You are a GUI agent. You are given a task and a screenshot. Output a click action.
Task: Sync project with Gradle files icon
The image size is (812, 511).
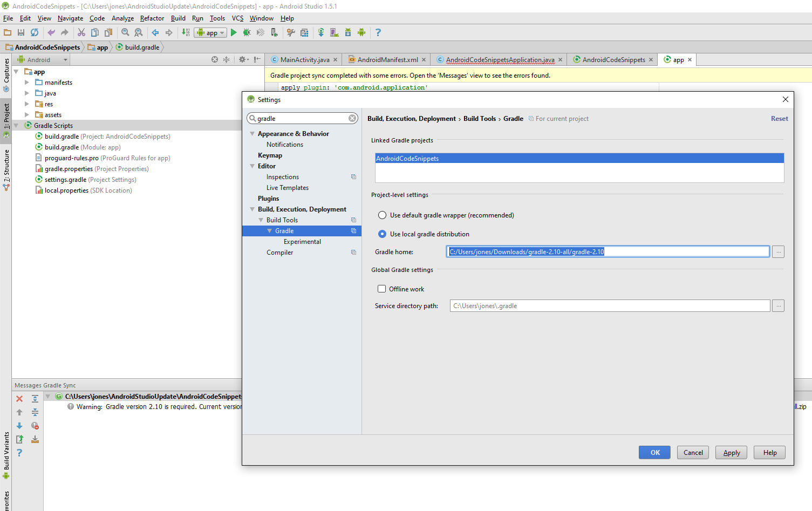click(321, 32)
